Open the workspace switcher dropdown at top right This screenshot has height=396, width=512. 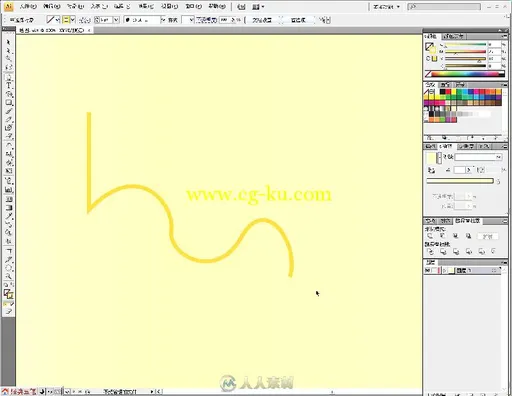[x=386, y=6]
